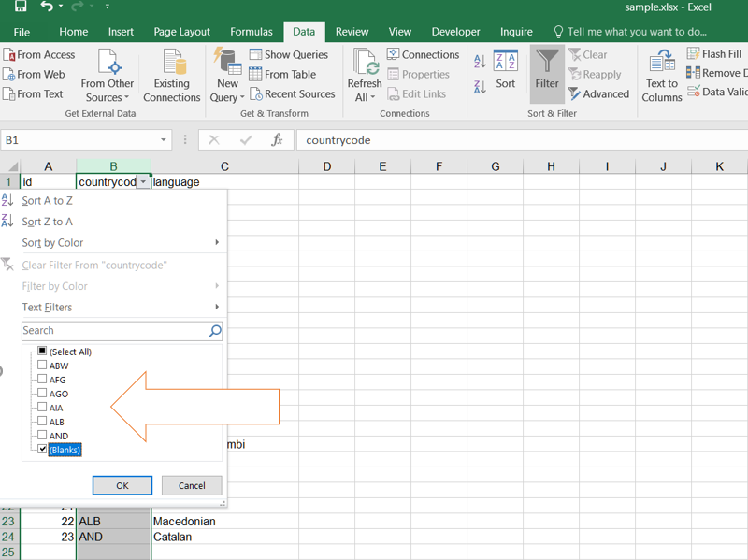This screenshot has height=560, width=748.
Task: Open the Name Box dropdown arrow
Action: pyautogui.click(x=164, y=140)
